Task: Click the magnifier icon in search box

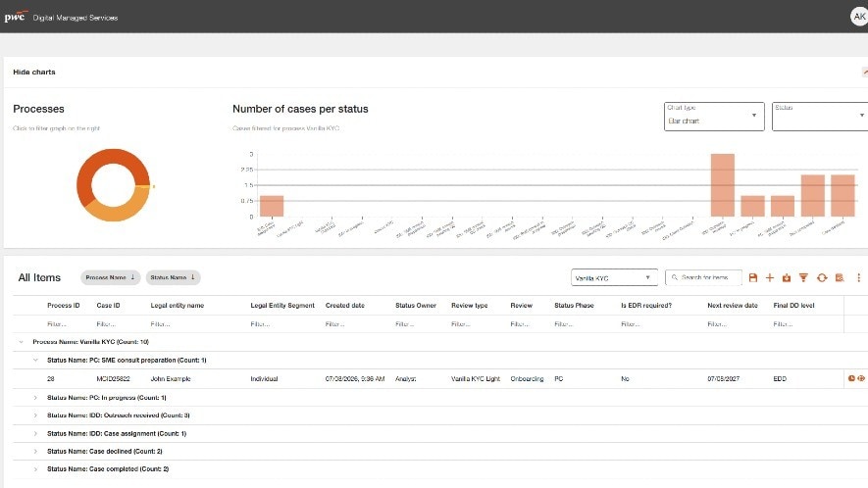Action: tap(674, 277)
